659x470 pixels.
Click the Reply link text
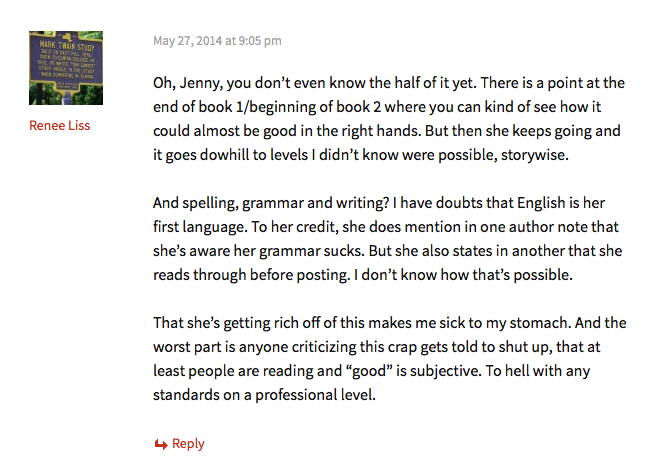pyautogui.click(x=188, y=444)
